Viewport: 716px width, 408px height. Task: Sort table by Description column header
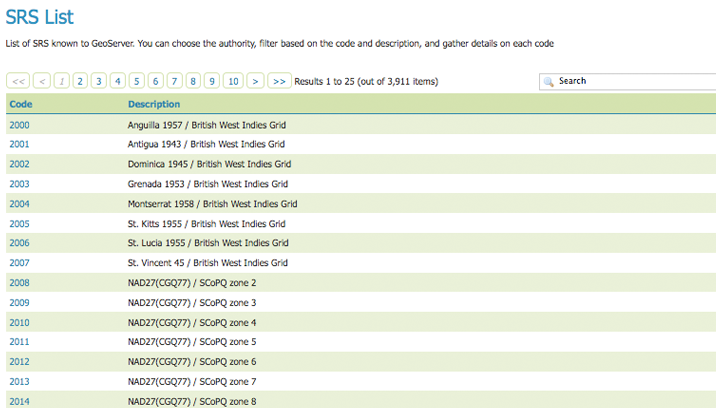coord(154,104)
